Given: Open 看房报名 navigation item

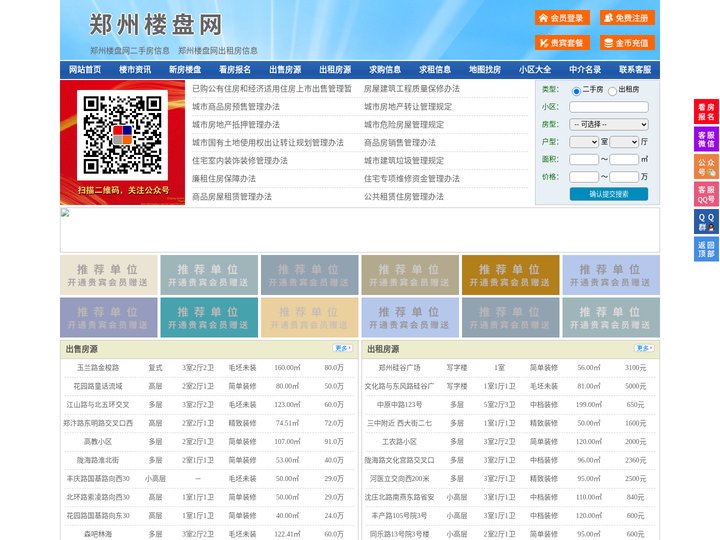Looking at the screenshot, I should (x=235, y=70).
